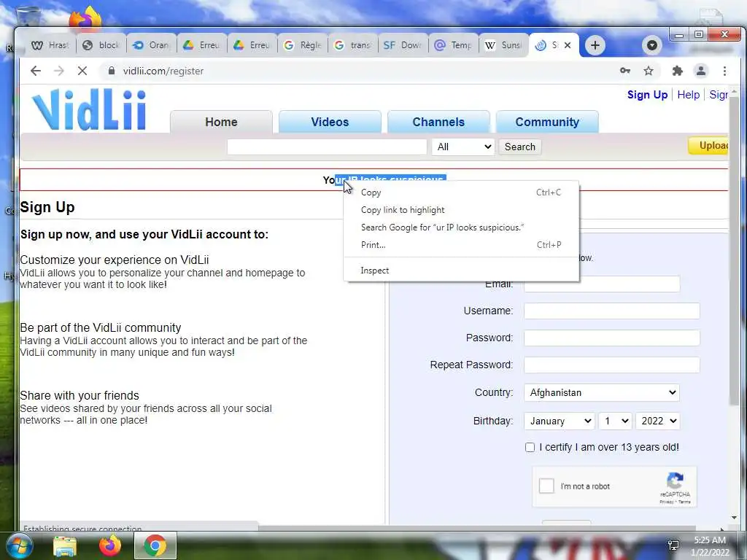Open File Explorer from the taskbar
The width and height of the screenshot is (747, 560).
pyautogui.click(x=65, y=545)
